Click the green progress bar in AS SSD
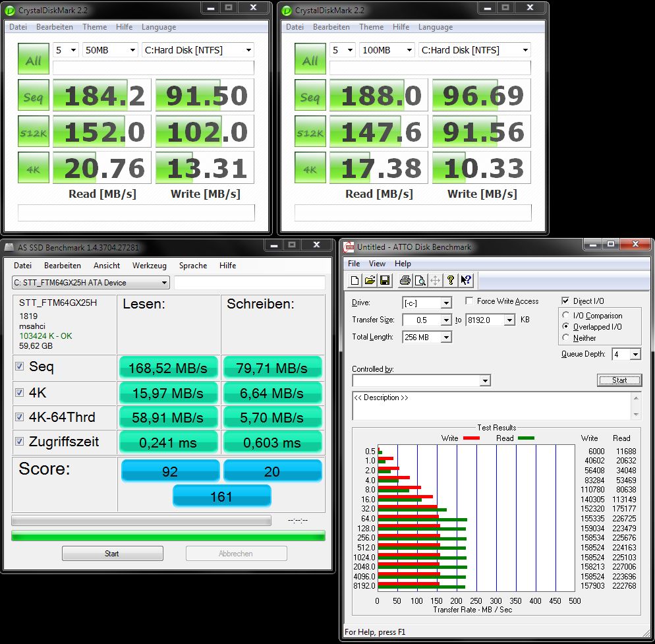 click(168, 536)
